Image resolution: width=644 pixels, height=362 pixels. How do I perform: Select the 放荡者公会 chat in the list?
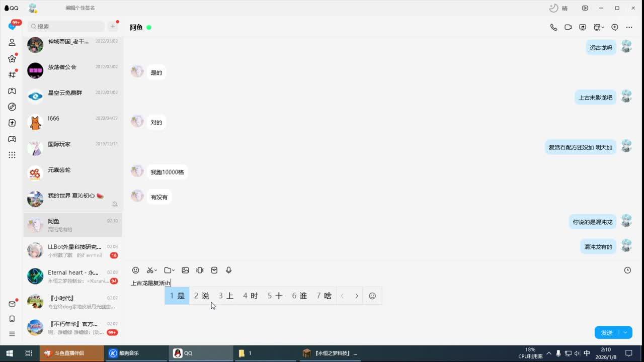tap(72, 70)
